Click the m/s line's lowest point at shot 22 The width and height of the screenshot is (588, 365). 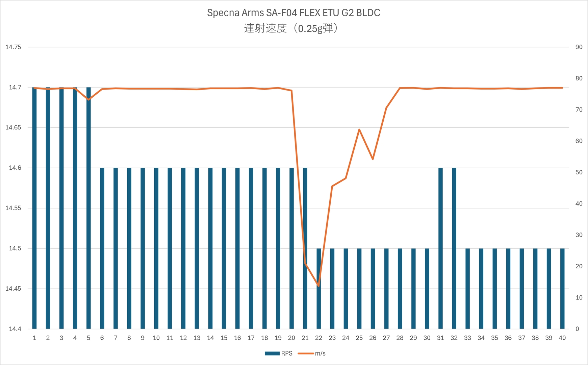pos(318,286)
